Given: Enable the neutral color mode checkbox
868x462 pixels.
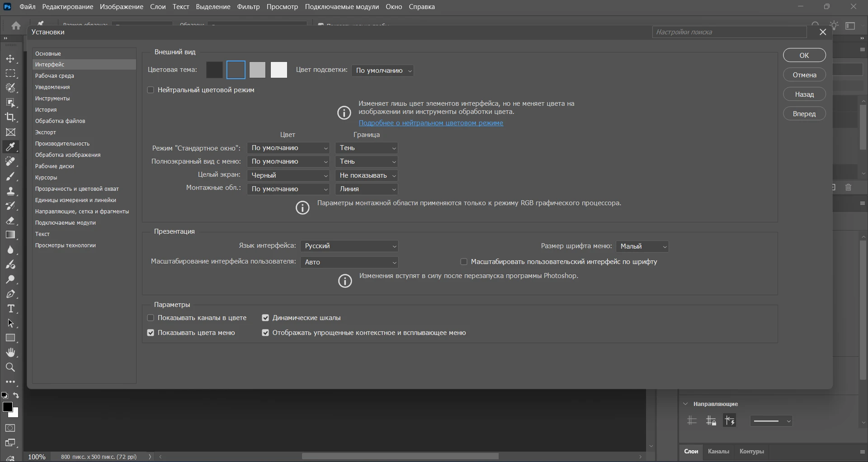Looking at the screenshot, I should [x=151, y=90].
